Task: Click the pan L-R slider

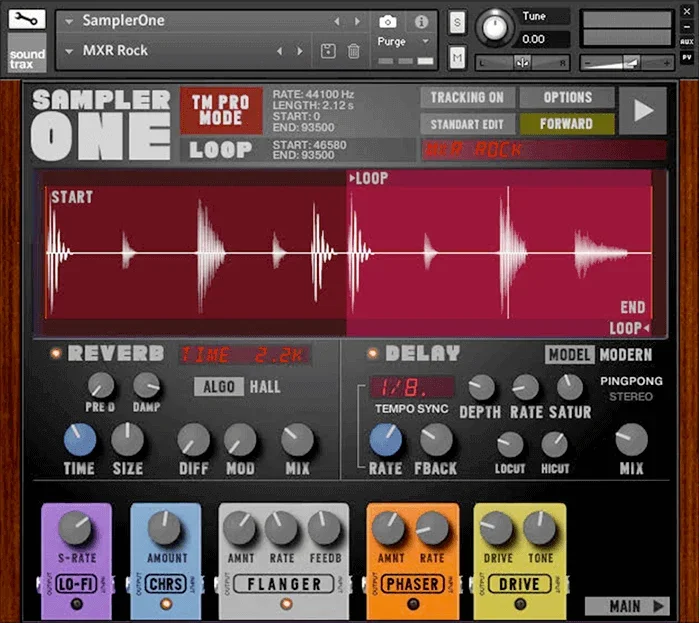Action: (522, 63)
